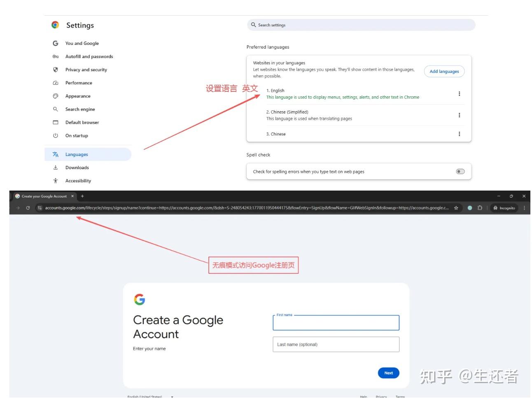
Task: Bookmark this page with the star
Action: coord(456,208)
